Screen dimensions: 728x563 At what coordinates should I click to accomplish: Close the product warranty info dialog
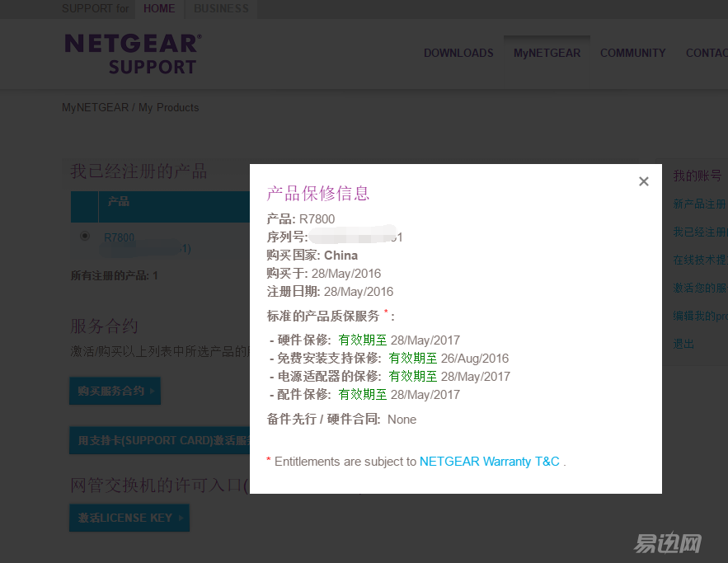coord(644,181)
